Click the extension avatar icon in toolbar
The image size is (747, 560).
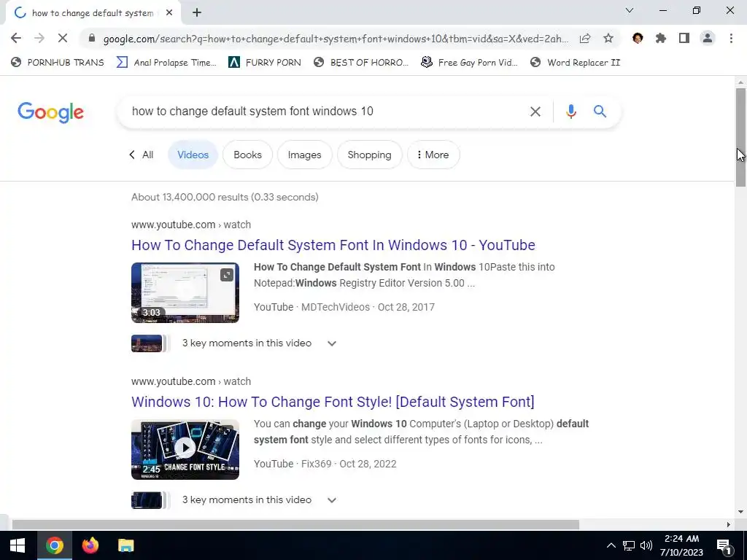click(x=638, y=38)
